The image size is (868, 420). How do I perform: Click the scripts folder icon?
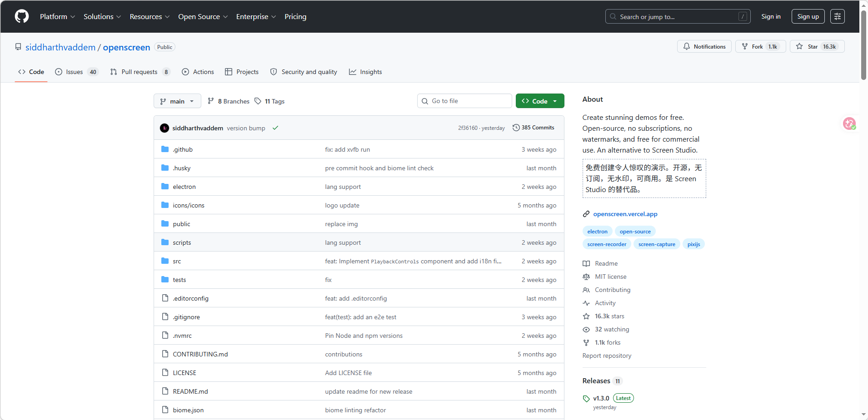(165, 242)
